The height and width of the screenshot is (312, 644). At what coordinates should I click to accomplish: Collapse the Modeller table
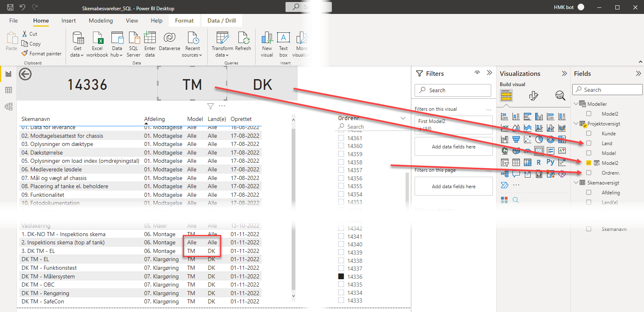pyautogui.click(x=576, y=104)
